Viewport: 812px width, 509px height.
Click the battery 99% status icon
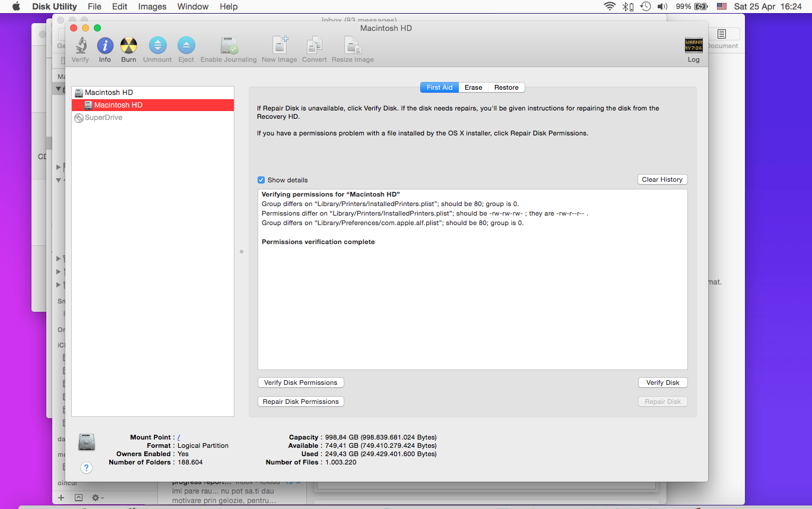coord(692,7)
